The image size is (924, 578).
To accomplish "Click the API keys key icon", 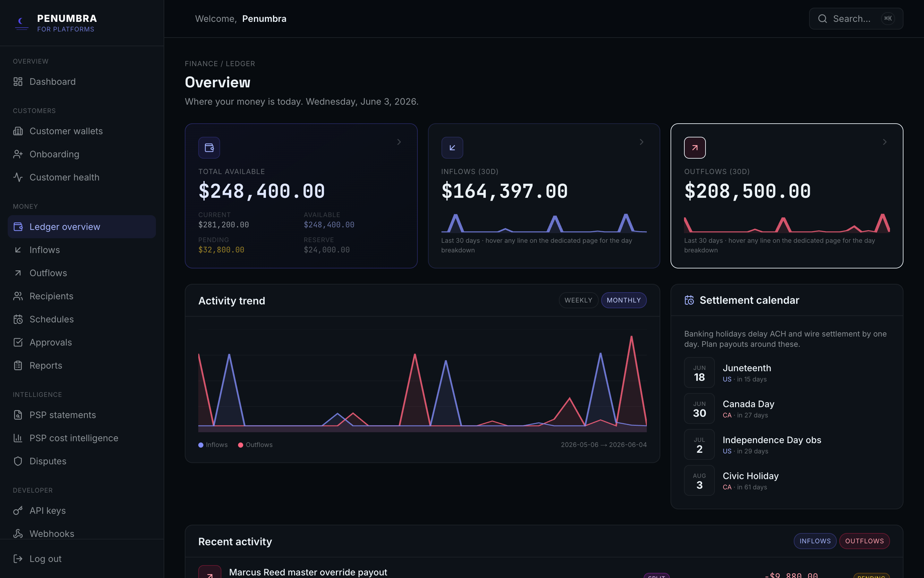I will [x=18, y=511].
